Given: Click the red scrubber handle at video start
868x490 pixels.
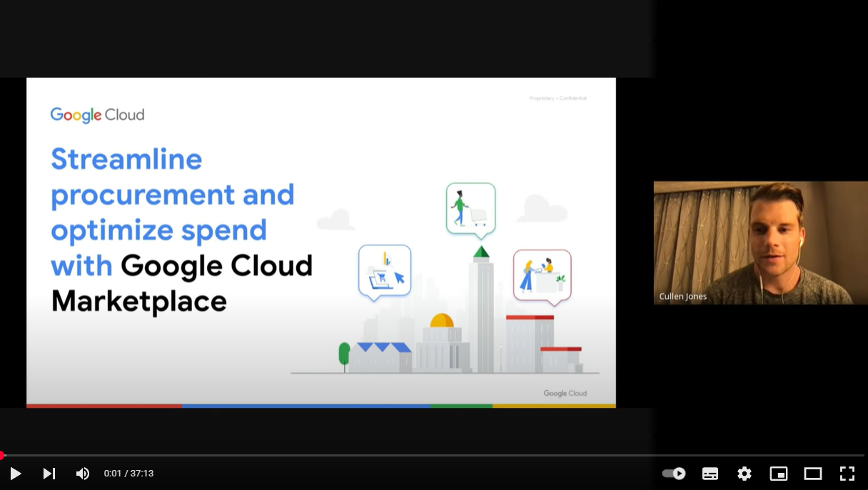Looking at the screenshot, I should [2, 455].
